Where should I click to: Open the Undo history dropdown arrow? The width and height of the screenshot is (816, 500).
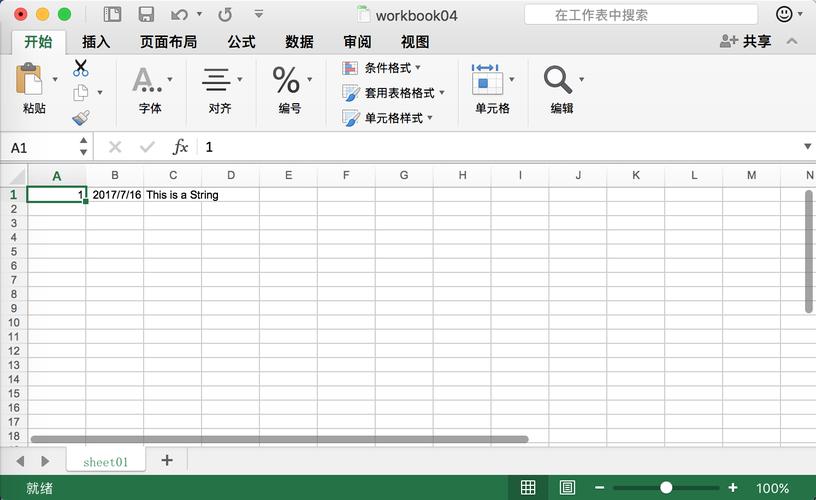coord(199,14)
